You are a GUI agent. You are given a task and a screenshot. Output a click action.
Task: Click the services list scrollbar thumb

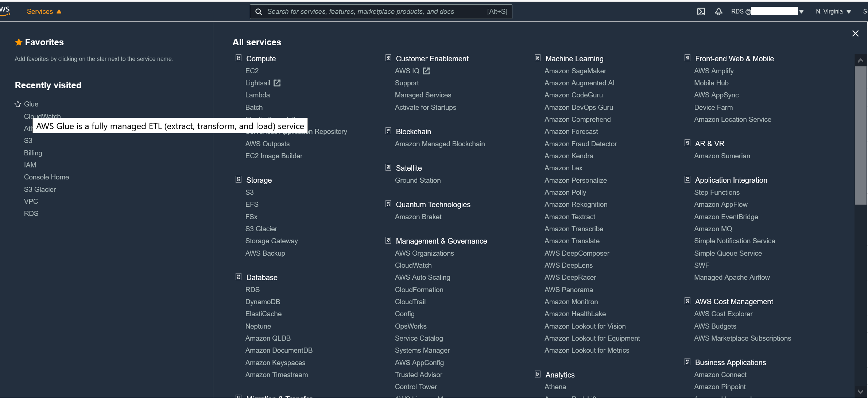click(860, 135)
